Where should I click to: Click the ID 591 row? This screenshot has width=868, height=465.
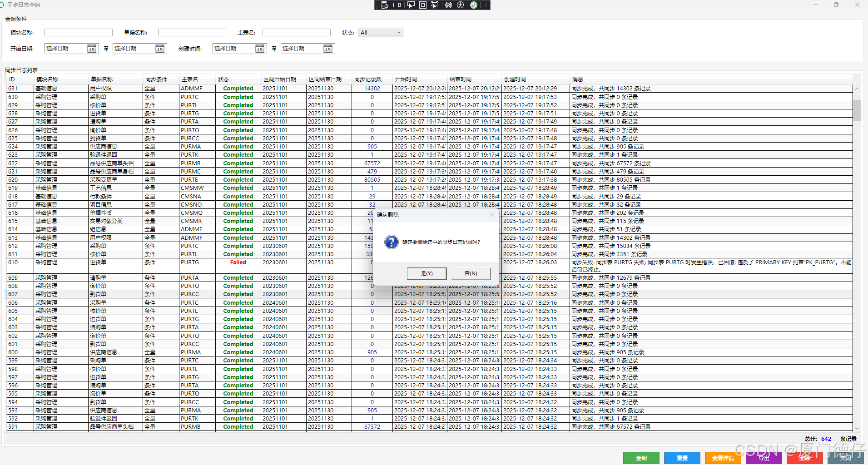429,427
